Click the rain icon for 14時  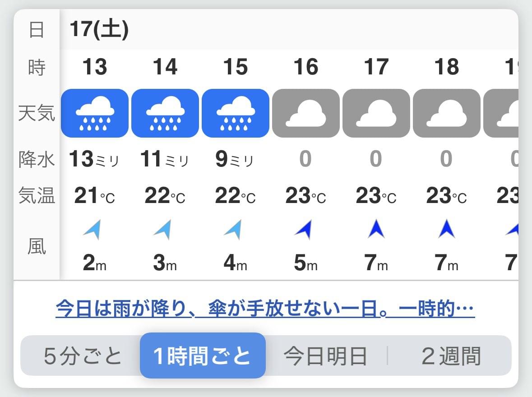[165, 113]
